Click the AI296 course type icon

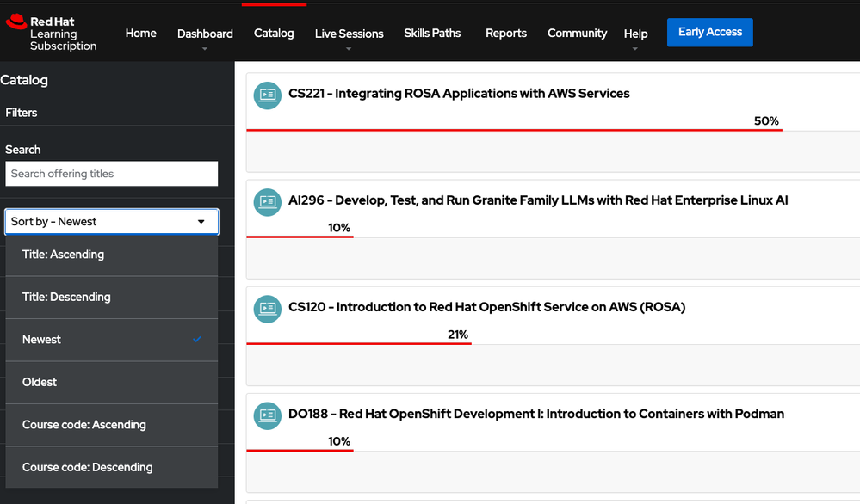tap(268, 201)
